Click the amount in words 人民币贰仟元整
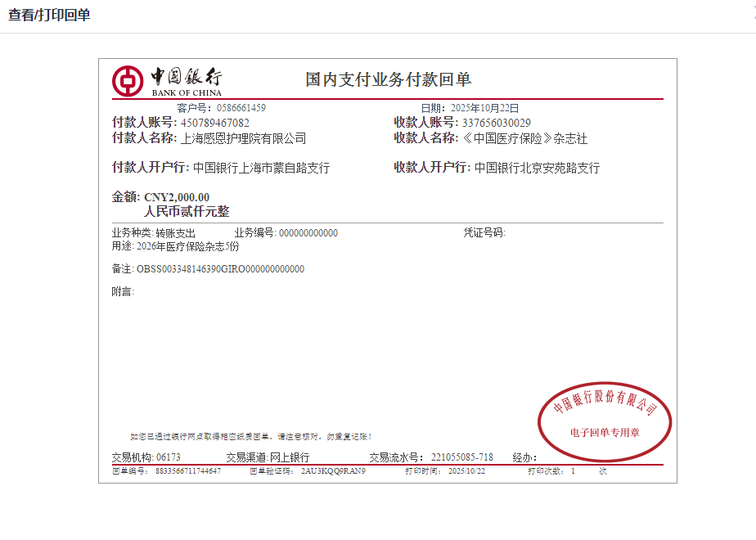756x540 pixels. click(187, 212)
